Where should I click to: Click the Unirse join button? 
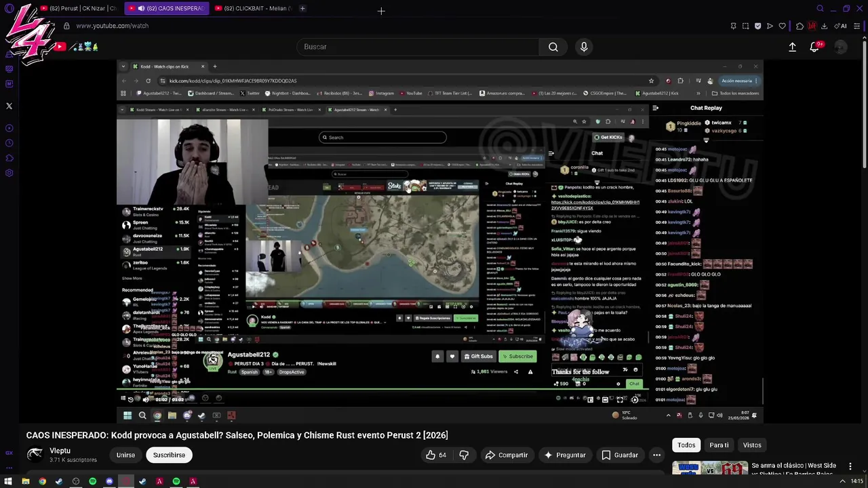125,455
